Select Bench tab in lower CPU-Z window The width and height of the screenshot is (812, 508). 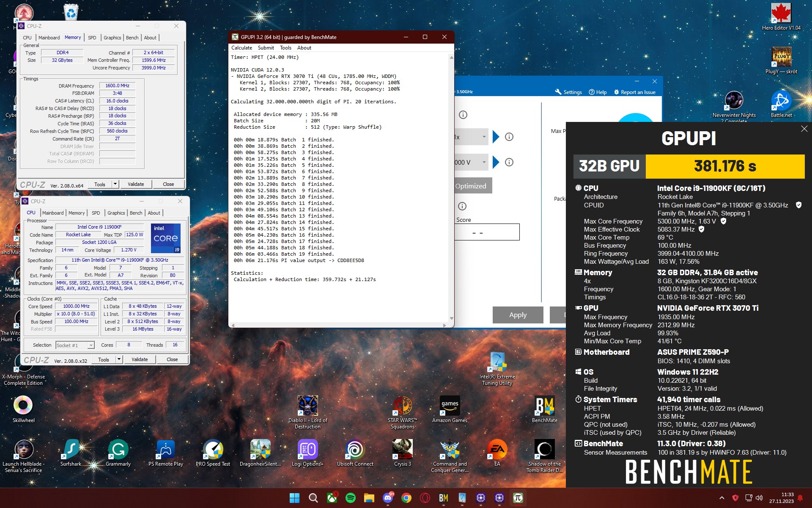[136, 213]
